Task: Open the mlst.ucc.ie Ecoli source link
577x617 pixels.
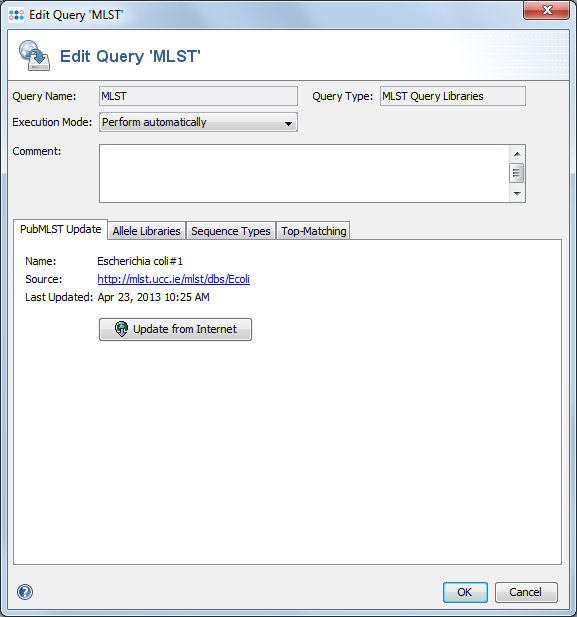Action: (x=174, y=279)
